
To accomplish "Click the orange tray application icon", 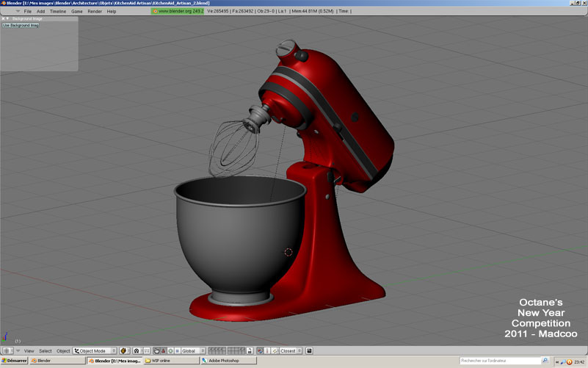I will [x=569, y=362].
